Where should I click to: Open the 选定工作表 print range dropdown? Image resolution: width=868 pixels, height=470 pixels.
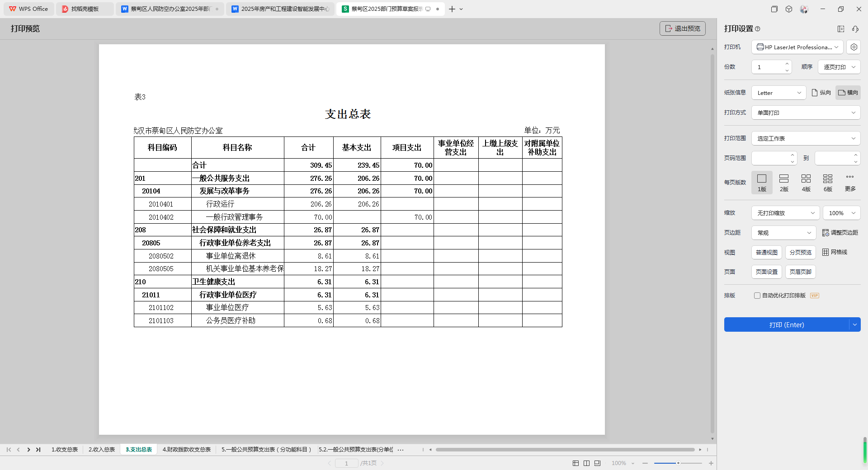(806, 138)
